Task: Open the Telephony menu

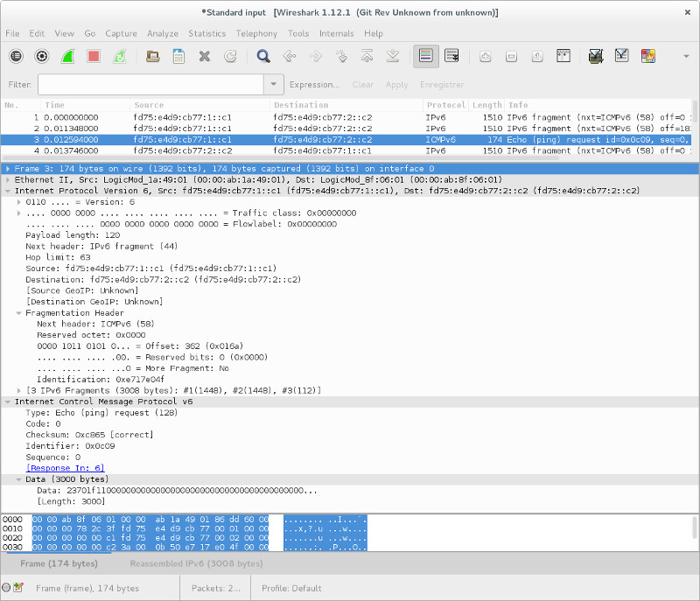Action: tap(256, 33)
